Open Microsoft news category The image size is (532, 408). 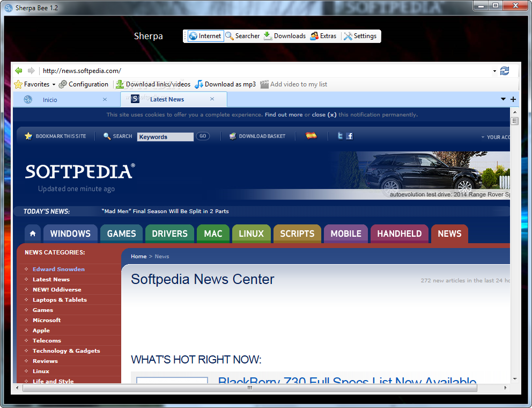(x=47, y=320)
